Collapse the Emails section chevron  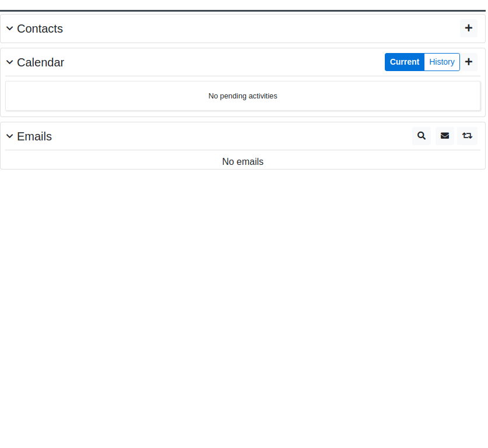point(10,136)
